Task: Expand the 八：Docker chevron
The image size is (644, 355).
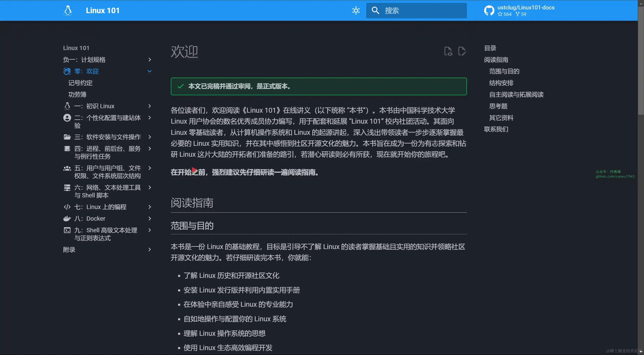Action: click(x=150, y=219)
